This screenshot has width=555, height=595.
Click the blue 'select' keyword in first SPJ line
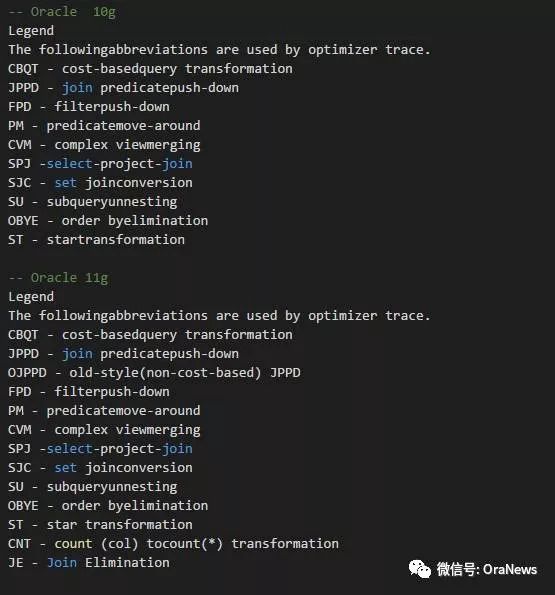(x=69, y=164)
